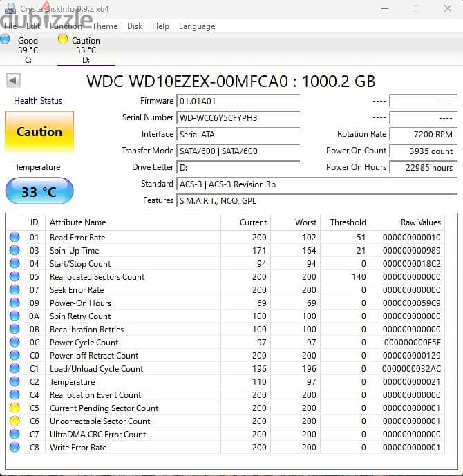
Task: Click yellow orb for Uncorrectable Sector Count
Action: [15, 421]
